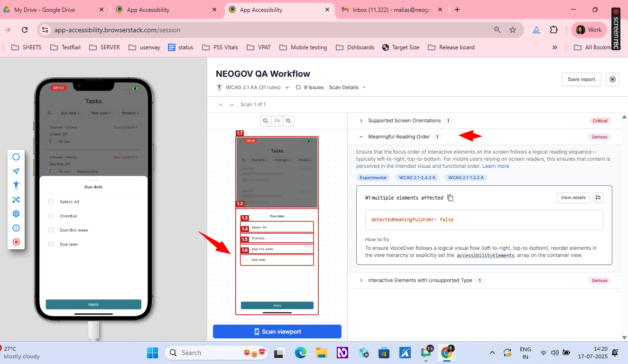The width and height of the screenshot is (628, 364).
Task: Click the stop button next to Save report
Action: click(612, 79)
